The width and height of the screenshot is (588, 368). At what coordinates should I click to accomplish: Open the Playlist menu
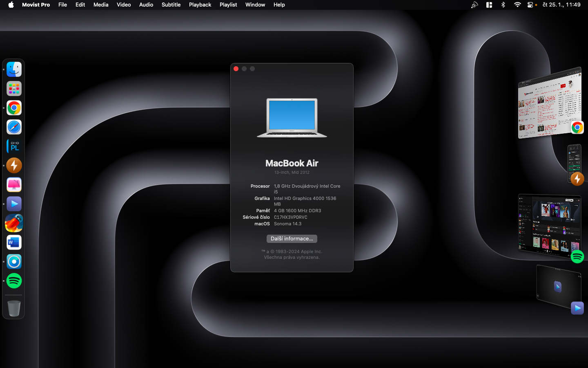(x=228, y=5)
